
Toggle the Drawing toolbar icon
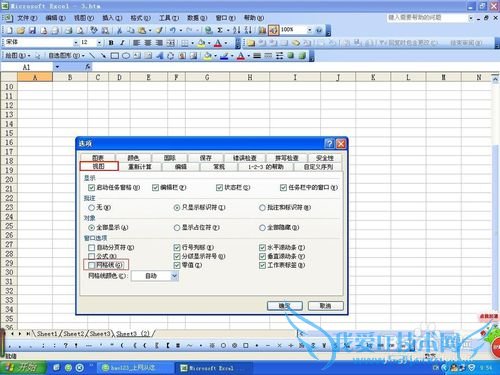[x=273, y=30]
